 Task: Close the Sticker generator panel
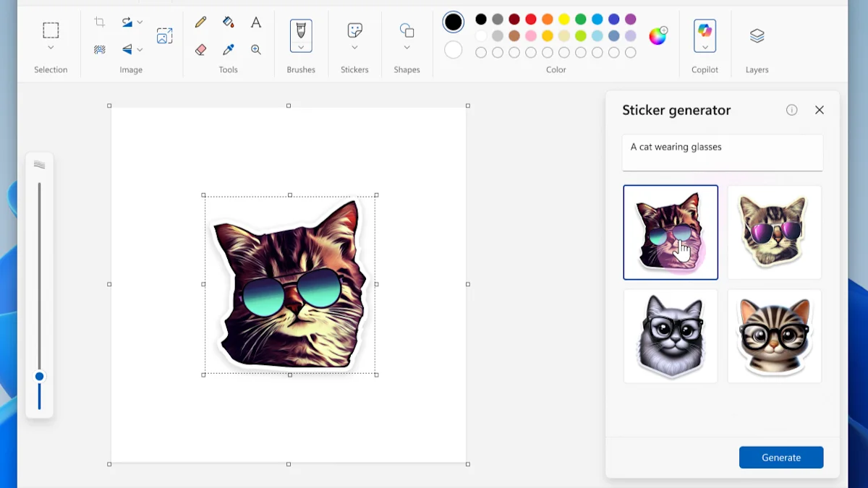click(820, 110)
